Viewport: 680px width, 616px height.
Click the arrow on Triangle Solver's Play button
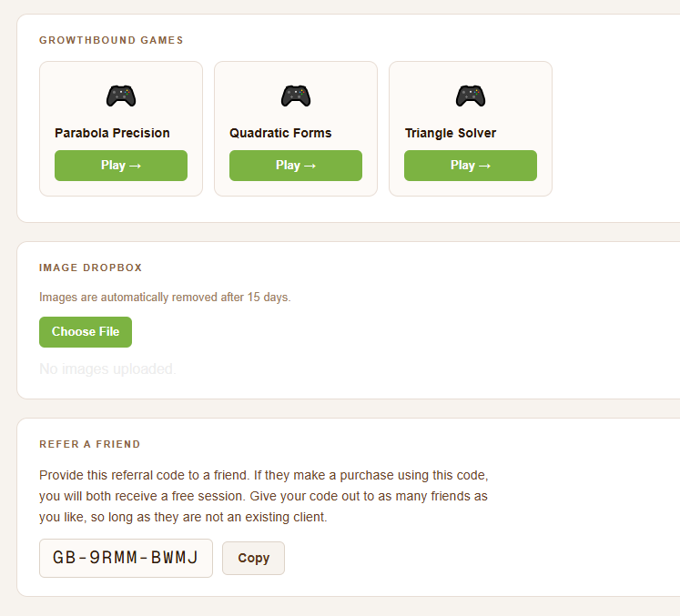coord(485,166)
